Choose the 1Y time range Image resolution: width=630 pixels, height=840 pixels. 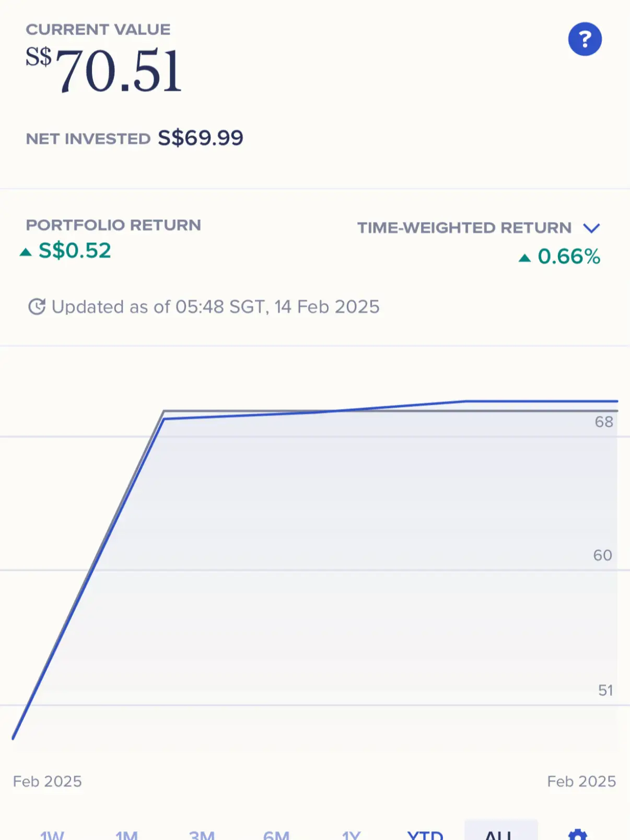coord(351,835)
